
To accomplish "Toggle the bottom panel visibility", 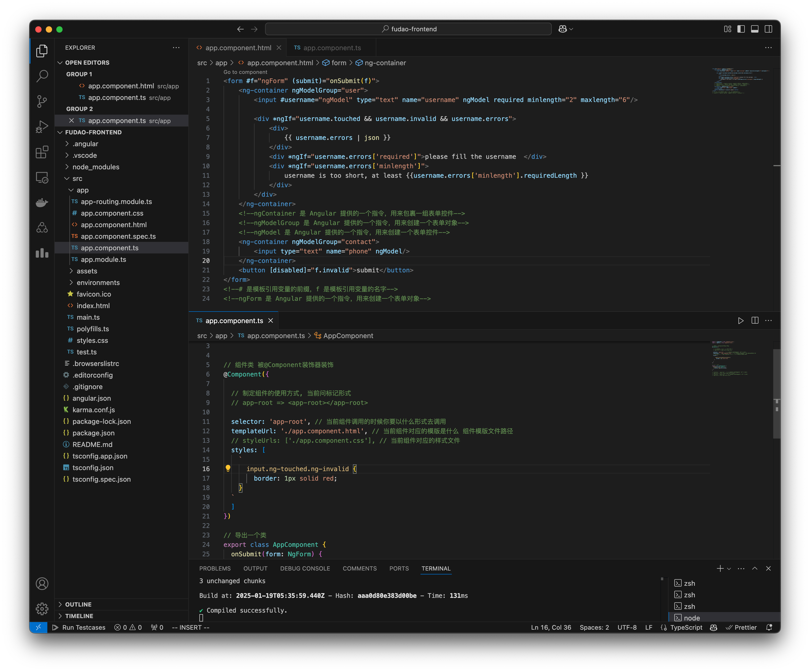I will (755, 29).
